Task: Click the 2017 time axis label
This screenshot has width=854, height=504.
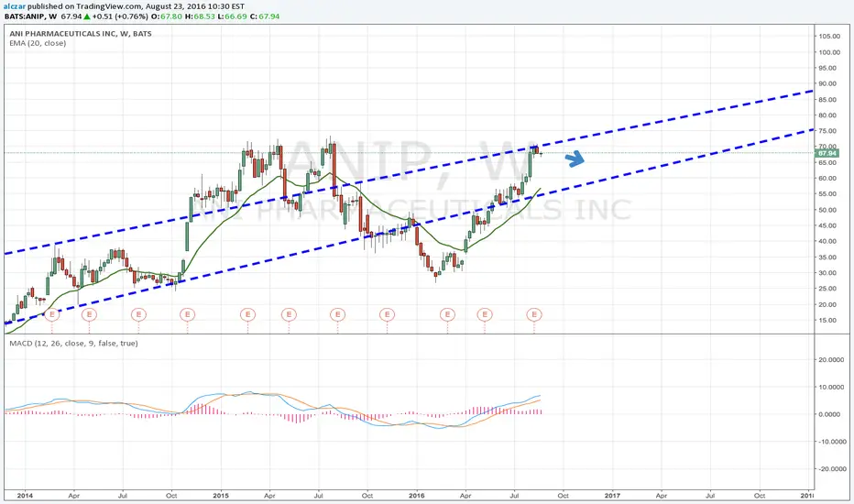Action: (612, 496)
